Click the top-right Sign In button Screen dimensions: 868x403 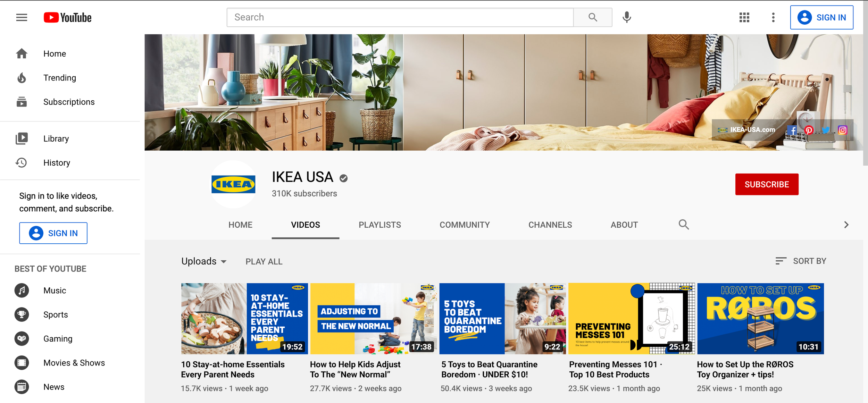[821, 17]
